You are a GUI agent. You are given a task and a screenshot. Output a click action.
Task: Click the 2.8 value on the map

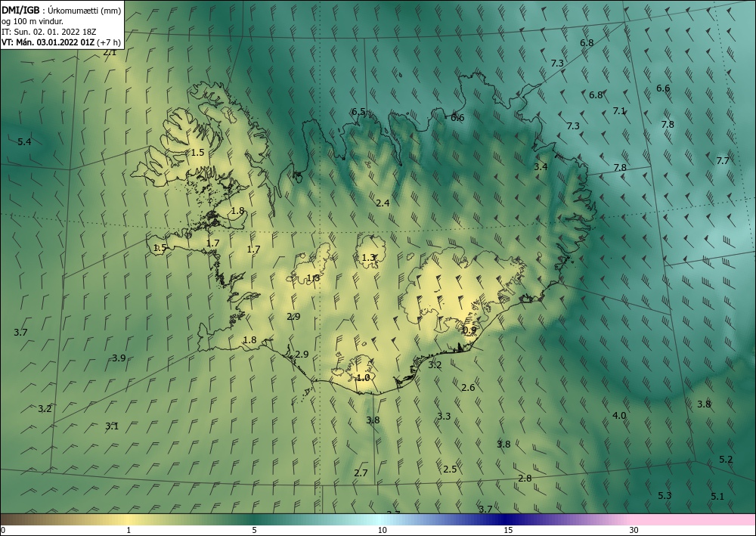click(525, 478)
